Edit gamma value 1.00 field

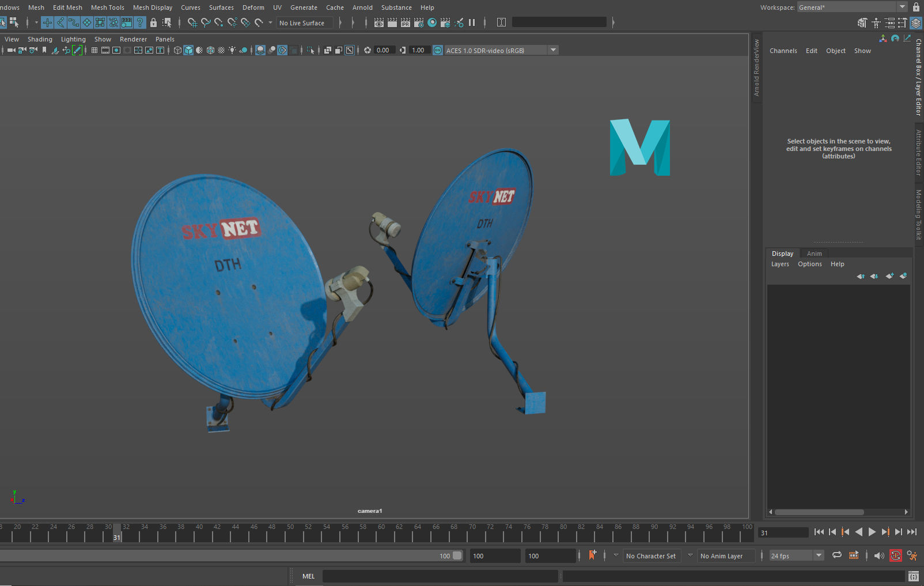(419, 50)
